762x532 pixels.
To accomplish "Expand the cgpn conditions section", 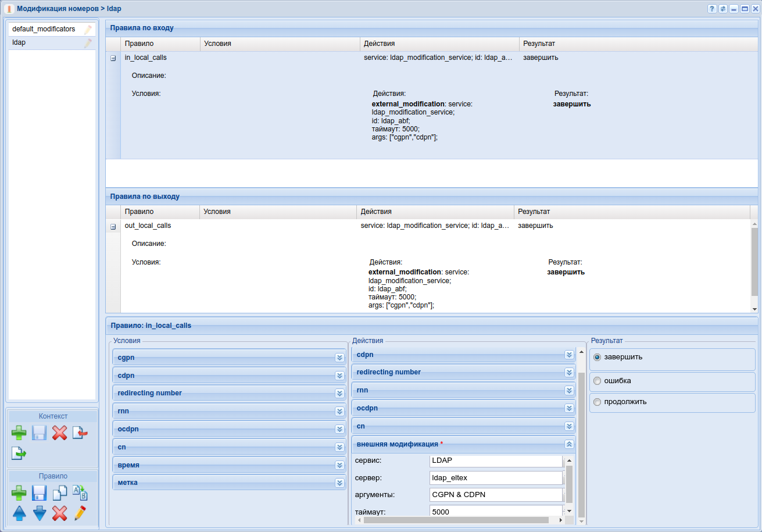I will (x=339, y=358).
